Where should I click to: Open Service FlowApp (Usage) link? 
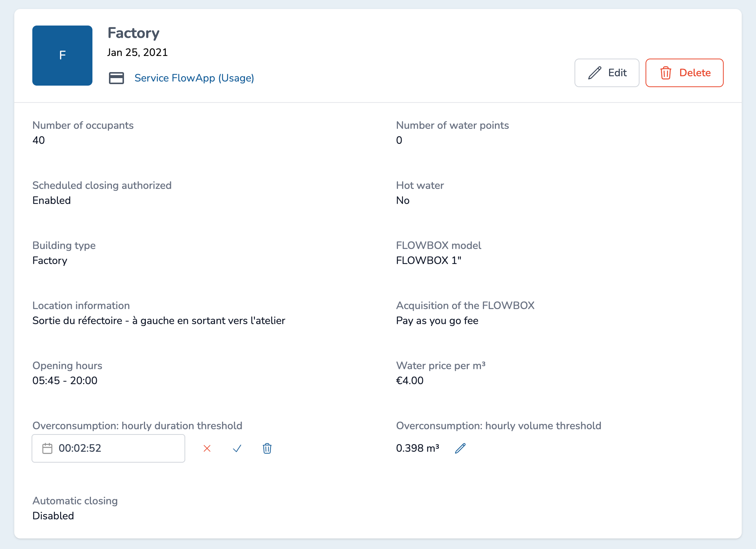194,78
